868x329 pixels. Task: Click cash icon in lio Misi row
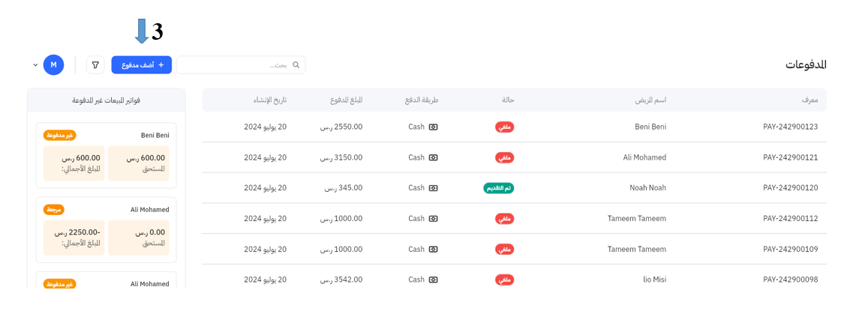[x=433, y=280]
